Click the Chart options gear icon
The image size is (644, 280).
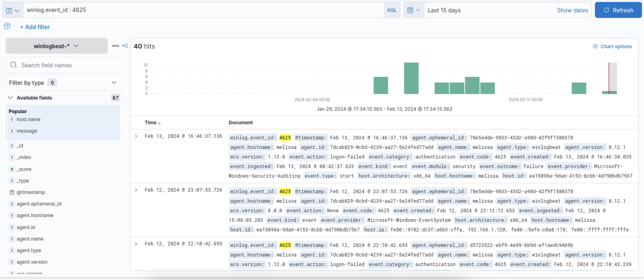(x=595, y=46)
